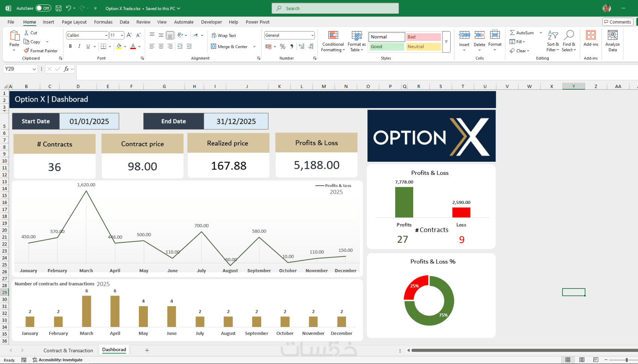This screenshot has width=638, height=364.
Task: Toggle middle vertical alignment
Action: pos(161,35)
